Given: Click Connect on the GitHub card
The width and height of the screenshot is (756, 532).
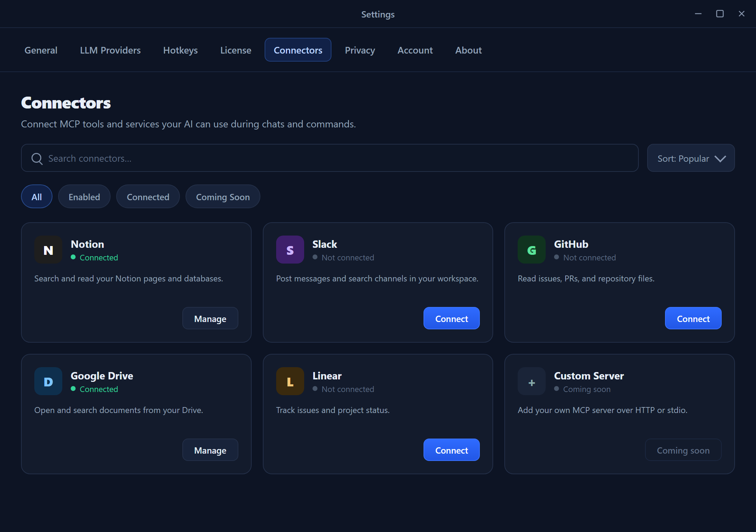Looking at the screenshot, I should pyautogui.click(x=693, y=318).
